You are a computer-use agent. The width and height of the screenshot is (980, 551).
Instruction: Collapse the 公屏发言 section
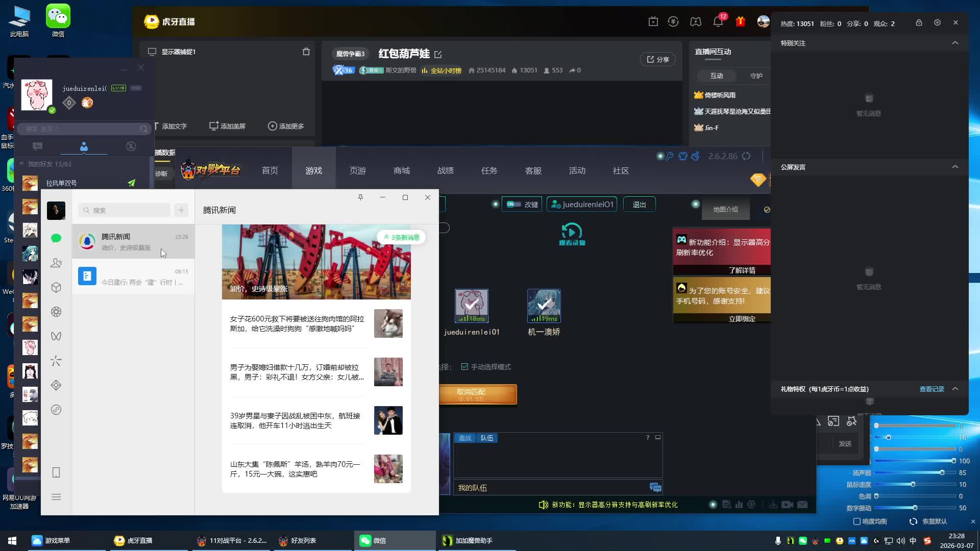pos(955,167)
